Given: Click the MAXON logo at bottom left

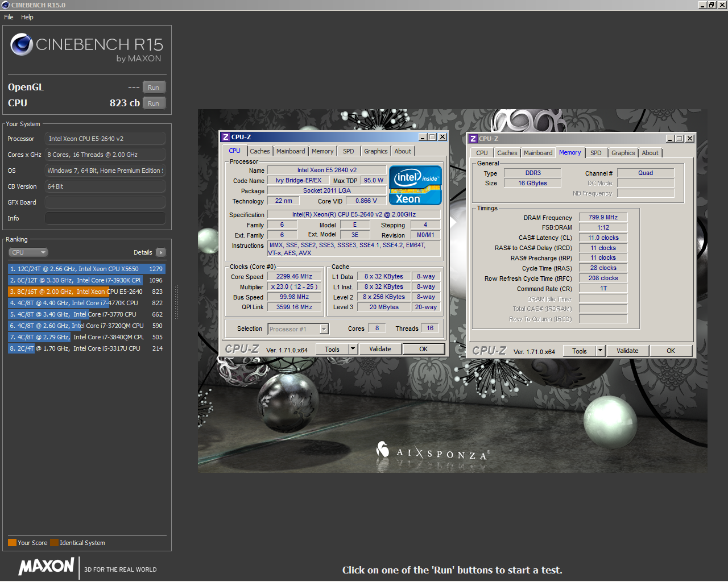Looking at the screenshot, I should (47, 566).
